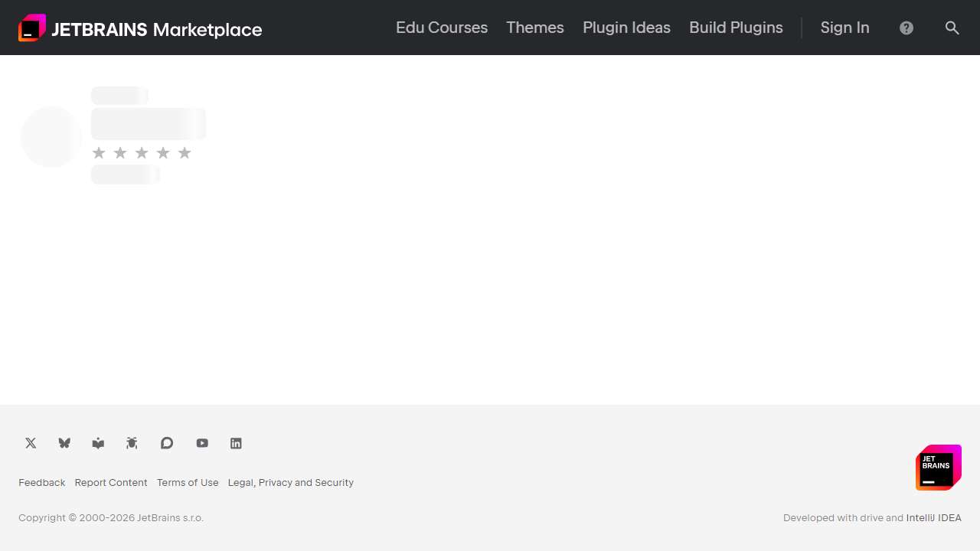
Task: Click the plugin avatar placeholder
Action: click(x=51, y=137)
